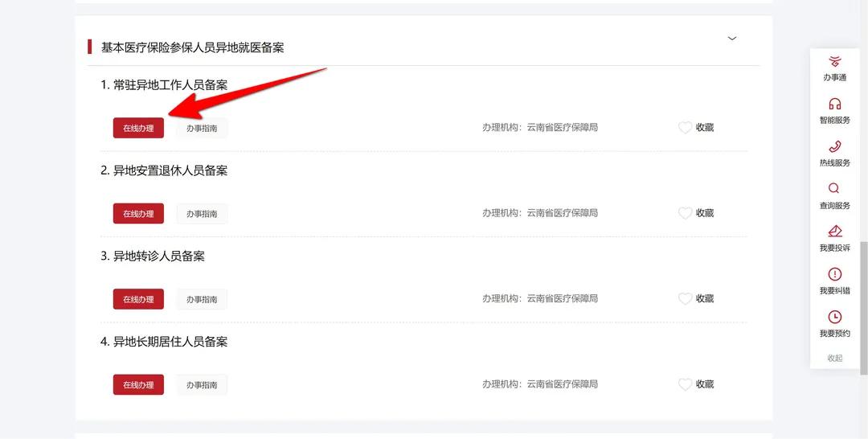
Task: Open the 我要投诉 complaint icon
Action: click(x=834, y=232)
